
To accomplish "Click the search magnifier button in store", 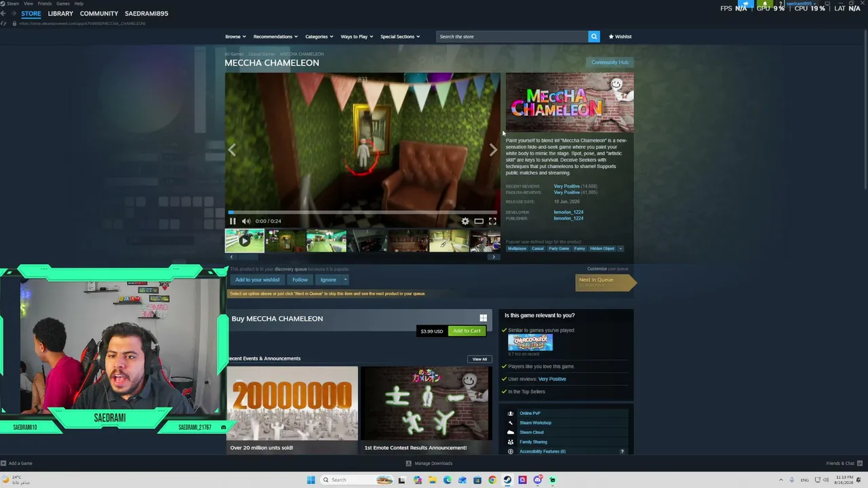I will coord(594,37).
